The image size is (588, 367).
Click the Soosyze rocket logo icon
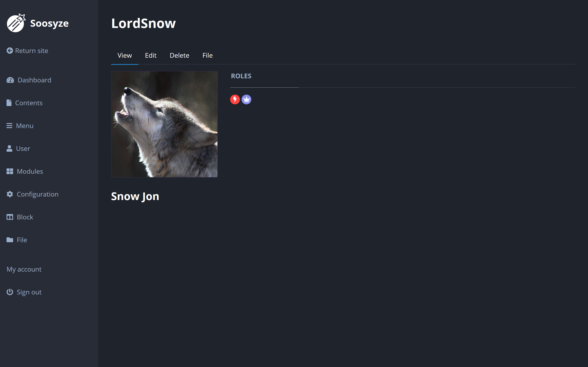16,23
